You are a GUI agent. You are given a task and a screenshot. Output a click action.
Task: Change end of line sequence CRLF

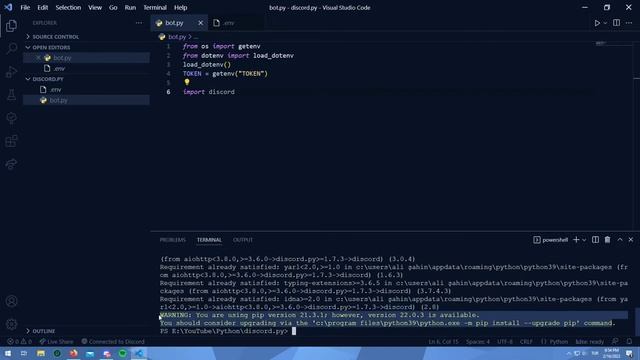click(x=526, y=341)
